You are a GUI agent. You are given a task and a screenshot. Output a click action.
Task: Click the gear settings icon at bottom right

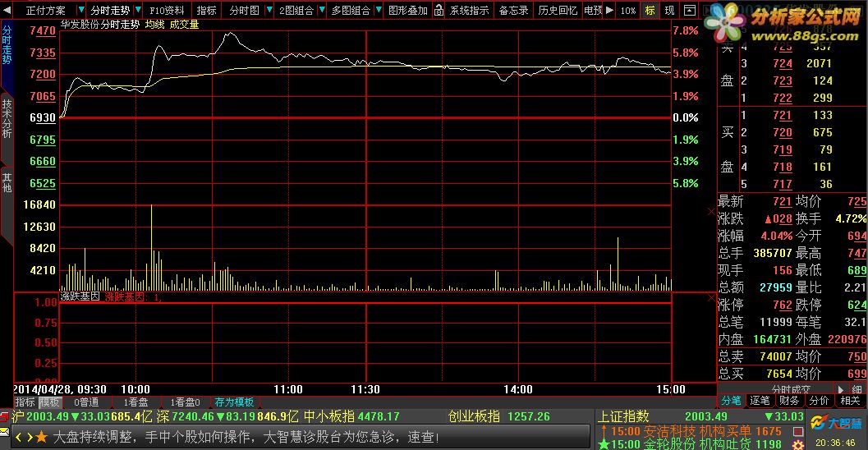click(797, 444)
